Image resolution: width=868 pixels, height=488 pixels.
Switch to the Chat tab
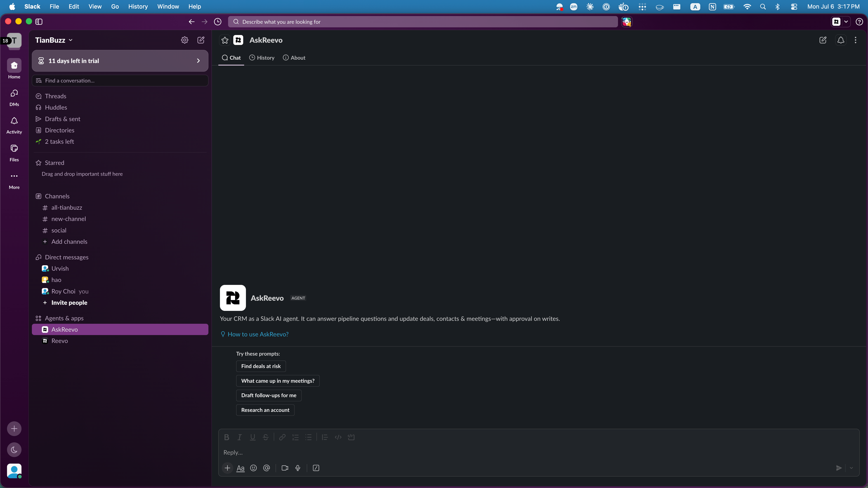click(x=231, y=58)
